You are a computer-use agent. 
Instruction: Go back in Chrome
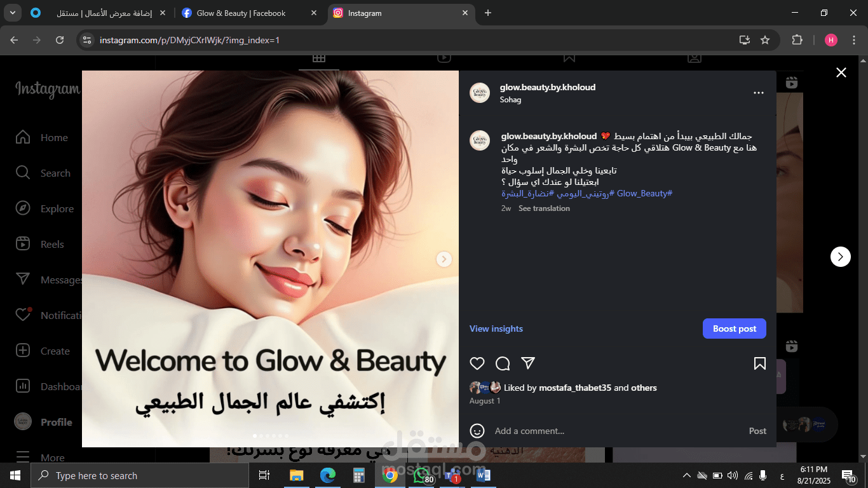click(x=14, y=40)
